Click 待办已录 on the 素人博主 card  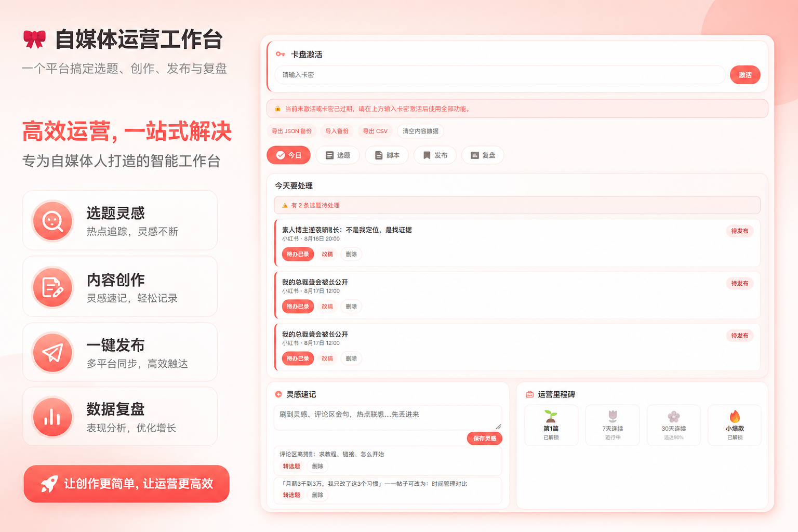click(298, 254)
